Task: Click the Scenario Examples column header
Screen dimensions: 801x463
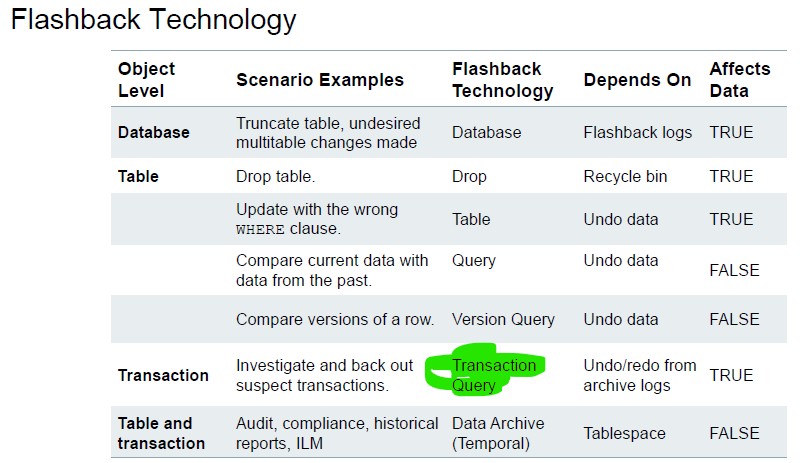Action: point(320,80)
